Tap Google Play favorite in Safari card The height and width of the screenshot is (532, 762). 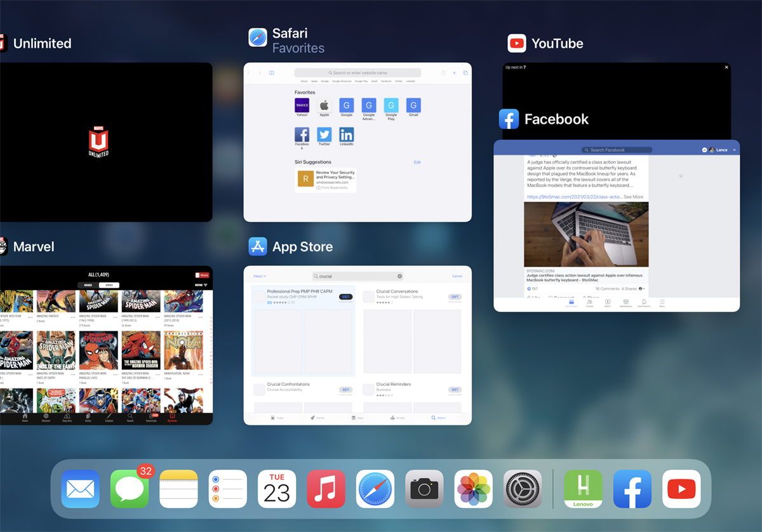click(x=391, y=108)
